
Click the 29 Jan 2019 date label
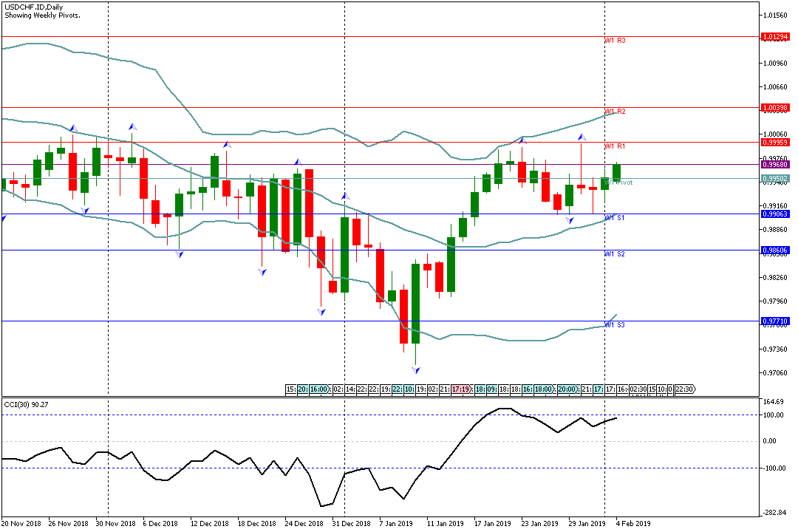click(x=587, y=523)
